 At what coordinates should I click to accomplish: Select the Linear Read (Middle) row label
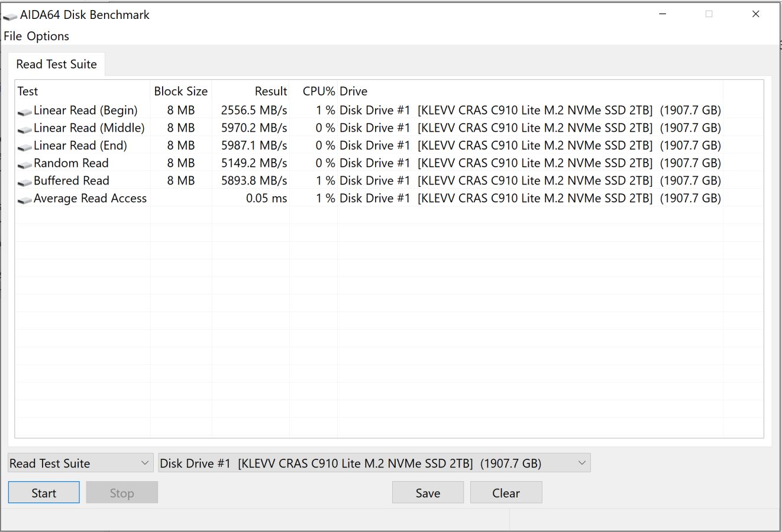pyautogui.click(x=89, y=128)
